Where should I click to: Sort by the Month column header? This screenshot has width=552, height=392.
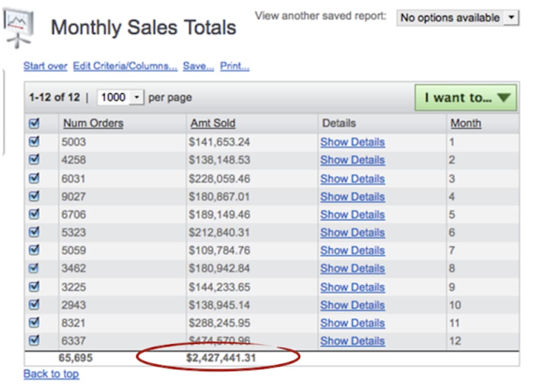[x=466, y=123]
